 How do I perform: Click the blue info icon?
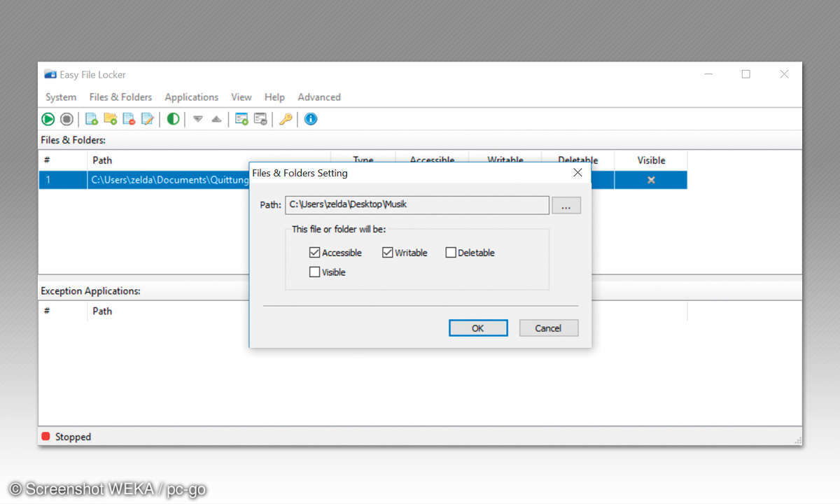point(311,119)
